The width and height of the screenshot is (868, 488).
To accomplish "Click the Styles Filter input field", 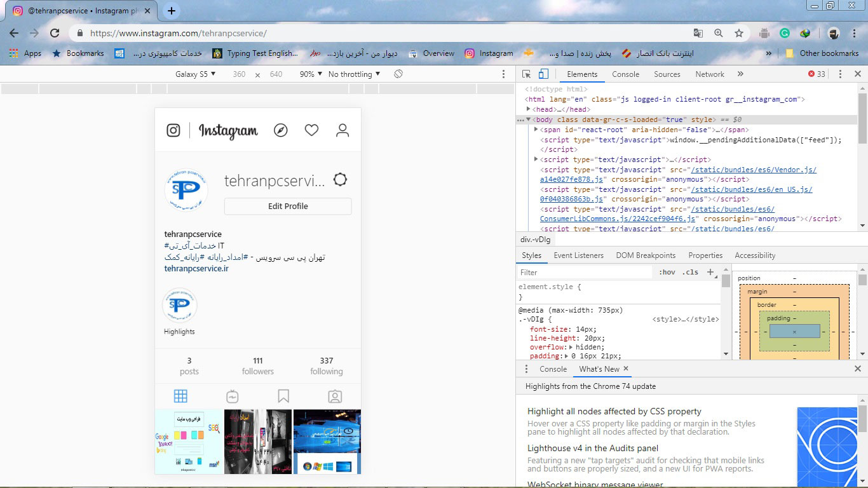I will tap(585, 272).
